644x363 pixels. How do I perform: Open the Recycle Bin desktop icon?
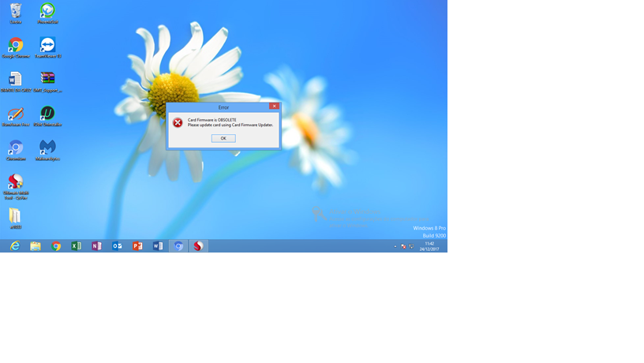point(16,13)
